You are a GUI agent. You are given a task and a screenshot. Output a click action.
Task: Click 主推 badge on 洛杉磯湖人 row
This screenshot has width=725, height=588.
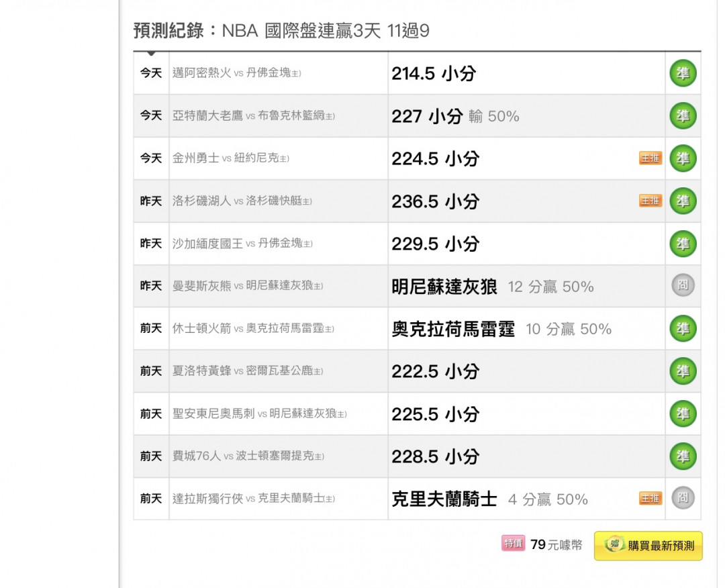650,201
